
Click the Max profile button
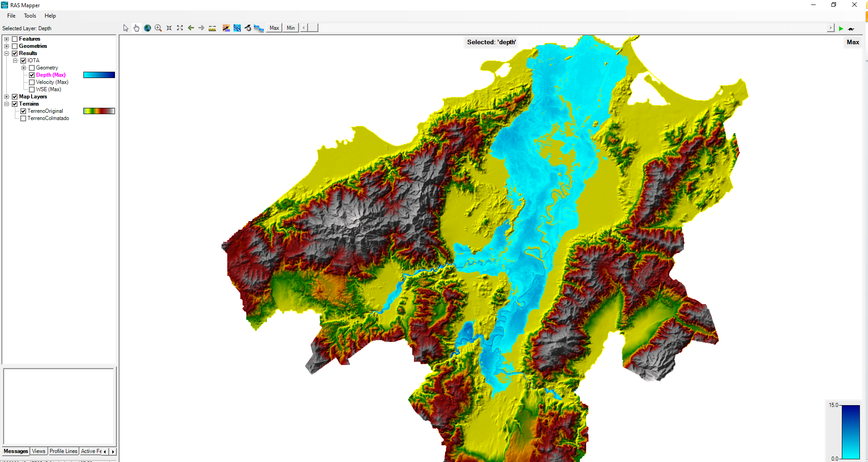(x=274, y=28)
